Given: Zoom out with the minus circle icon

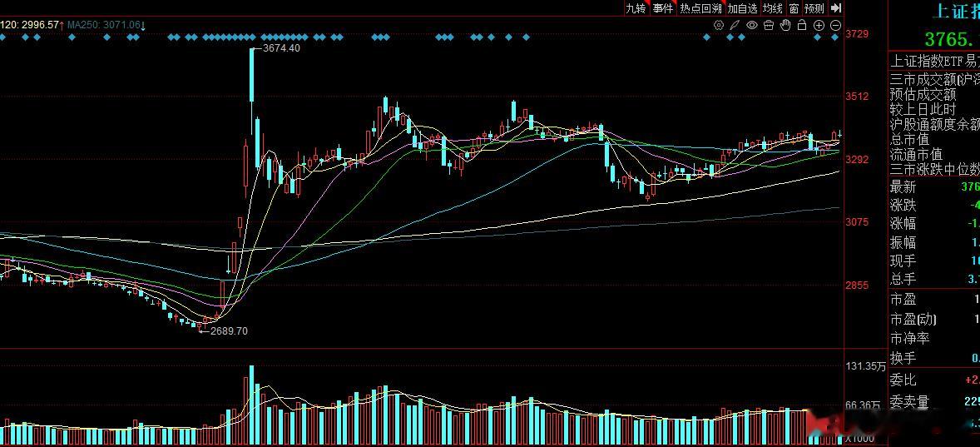Looking at the screenshot, I should click(x=835, y=25).
